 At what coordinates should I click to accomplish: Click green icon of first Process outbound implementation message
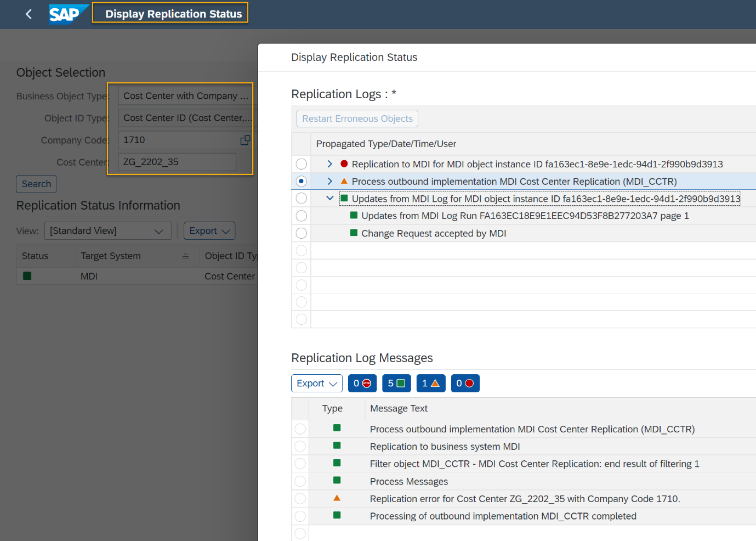337,428
